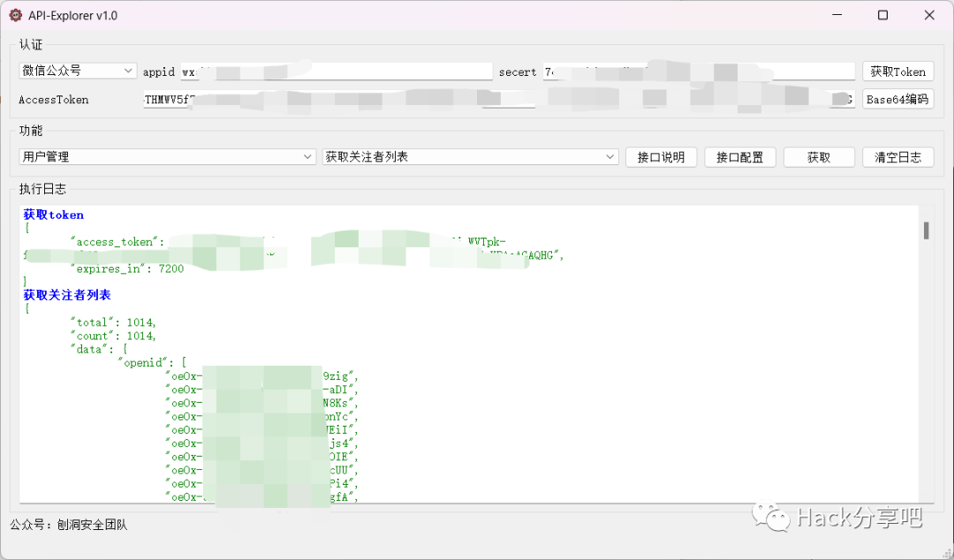Click the "data": { line
Image resolution: width=954 pixels, height=560 pixels.
pyautogui.click(x=99, y=349)
